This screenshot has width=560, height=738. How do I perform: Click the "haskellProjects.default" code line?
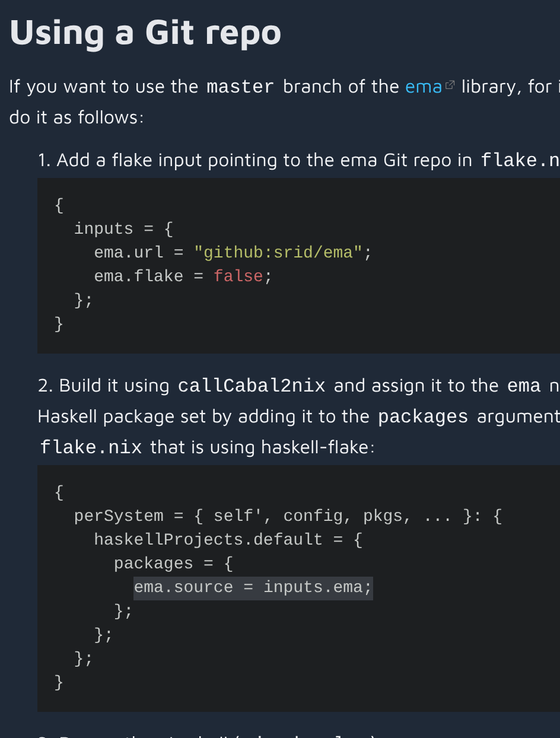pos(208,540)
